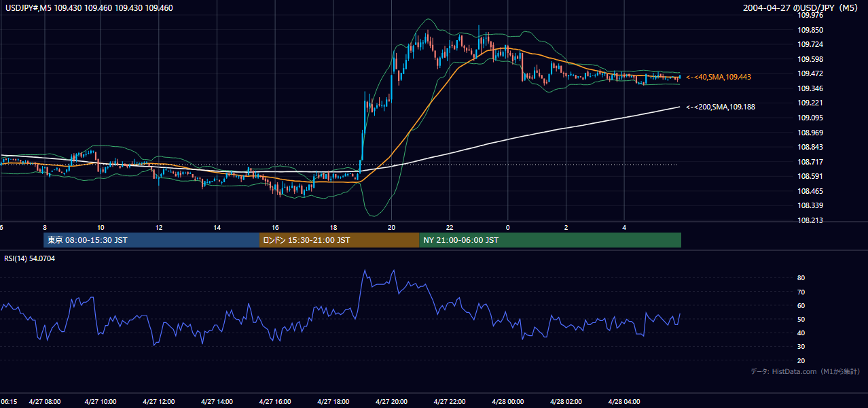Click price axis value 108.843
Screen dimensions: 868x408
pos(810,147)
